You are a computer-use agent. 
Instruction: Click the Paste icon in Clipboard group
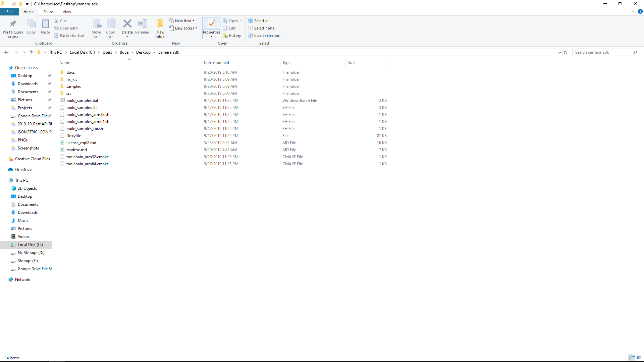[45, 26]
